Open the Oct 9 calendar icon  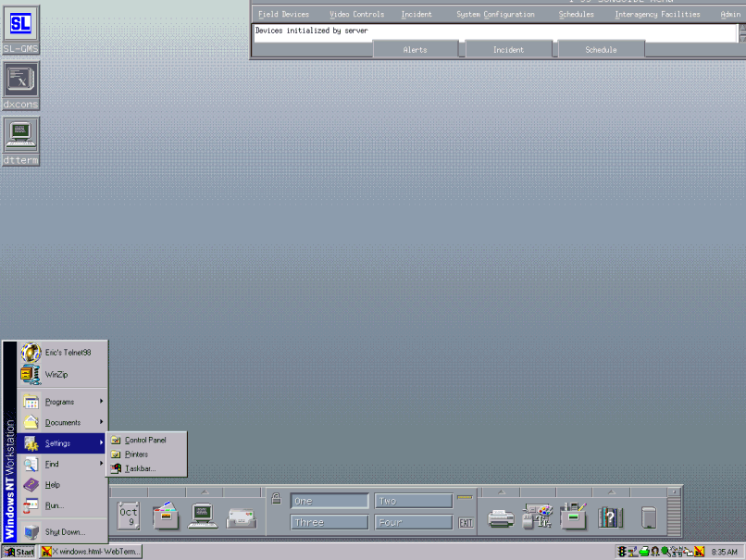click(129, 516)
